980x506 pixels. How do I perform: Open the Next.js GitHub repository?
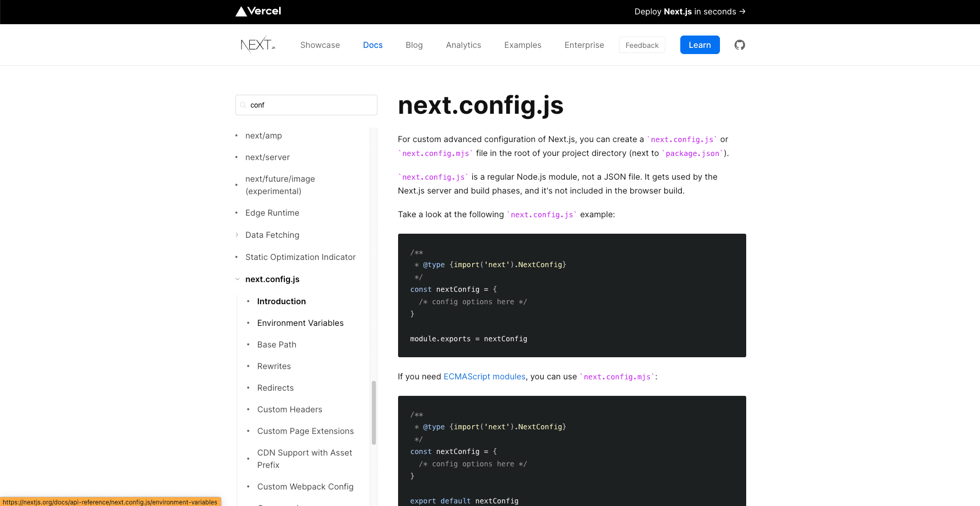click(x=740, y=45)
